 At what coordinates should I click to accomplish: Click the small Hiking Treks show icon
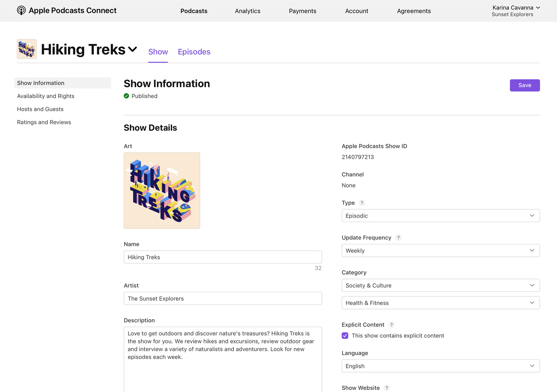point(26,49)
